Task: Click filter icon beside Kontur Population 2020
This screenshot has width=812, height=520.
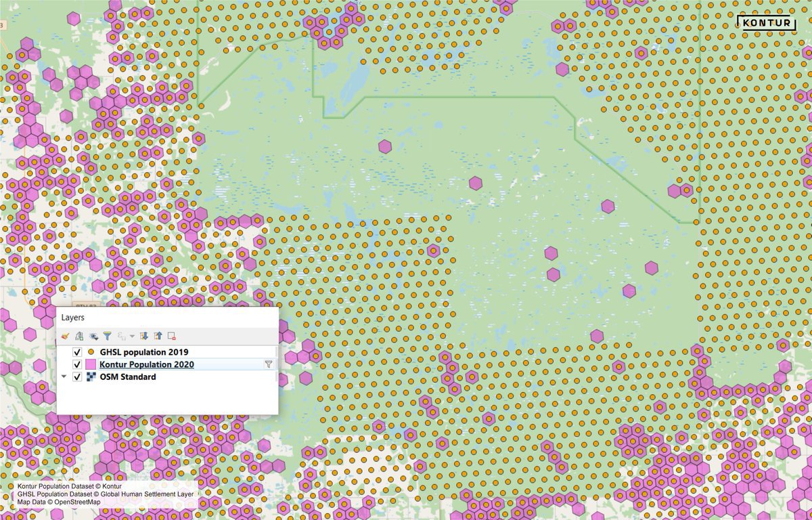Action: (x=268, y=364)
